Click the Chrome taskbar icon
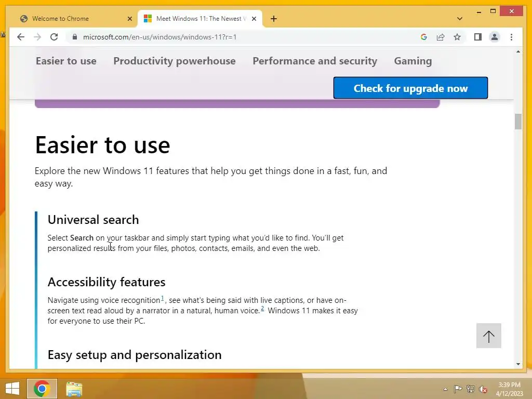This screenshot has width=532, height=399. pyautogui.click(x=42, y=389)
